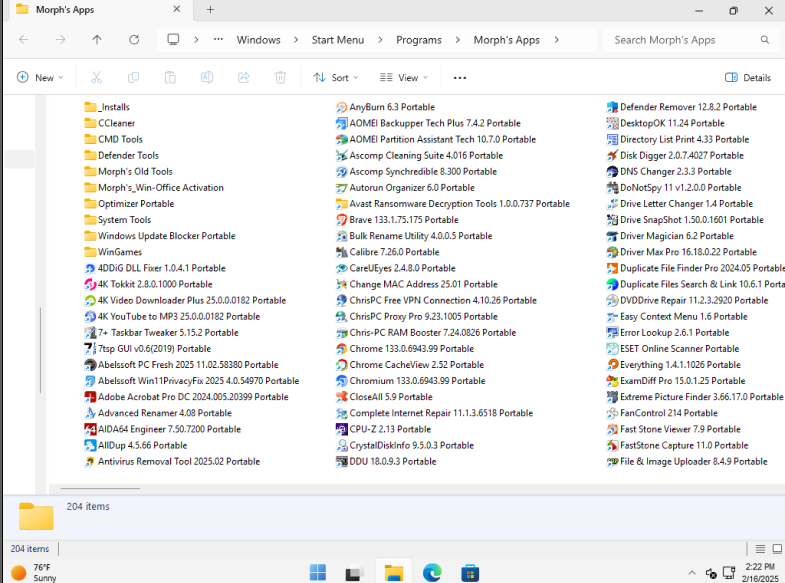Image resolution: width=785 pixels, height=583 pixels.
Task: Add a new tab with plus button
Action: click(210, 10)
